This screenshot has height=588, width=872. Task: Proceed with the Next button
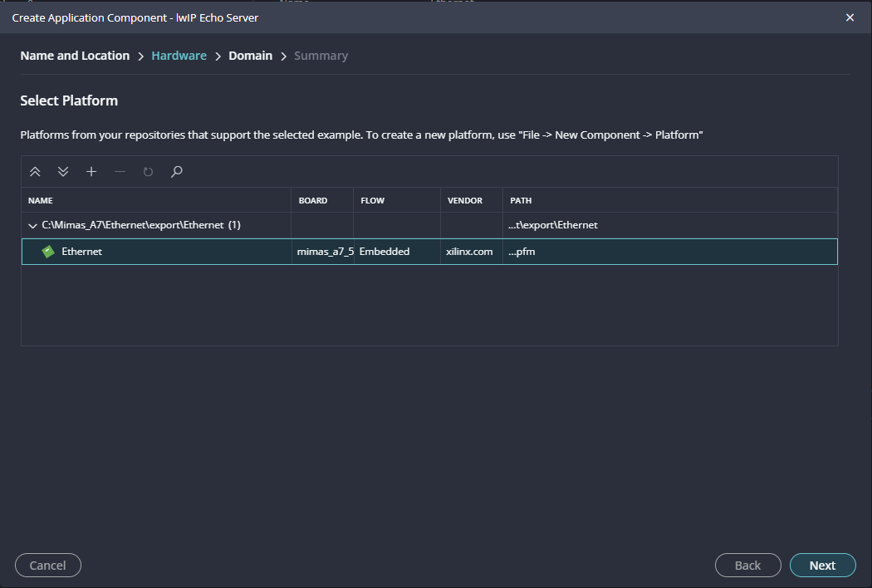point(822,565)
